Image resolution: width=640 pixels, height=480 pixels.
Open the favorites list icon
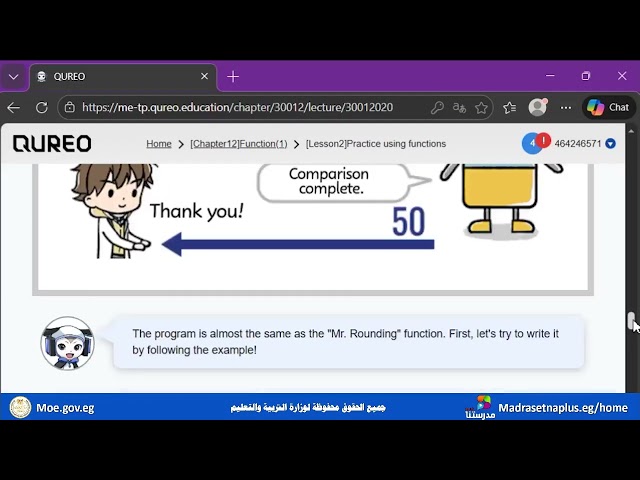point(510,108)
